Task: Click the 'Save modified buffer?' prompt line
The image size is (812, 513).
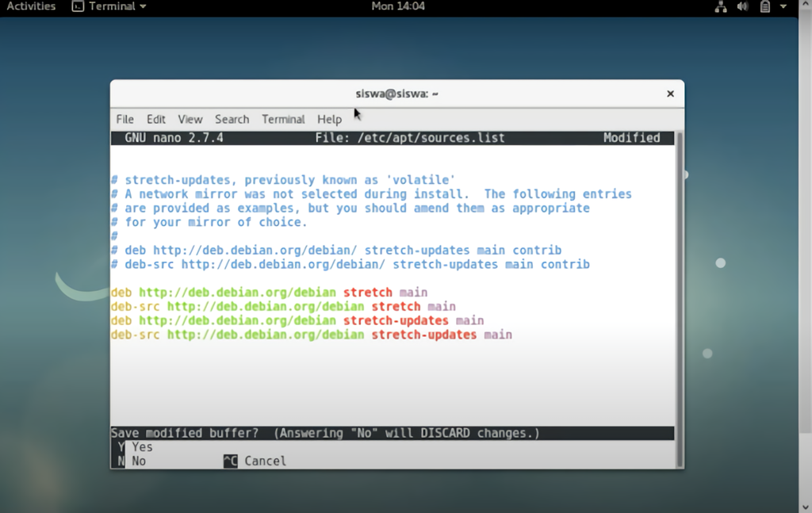Action: [392, 433]
